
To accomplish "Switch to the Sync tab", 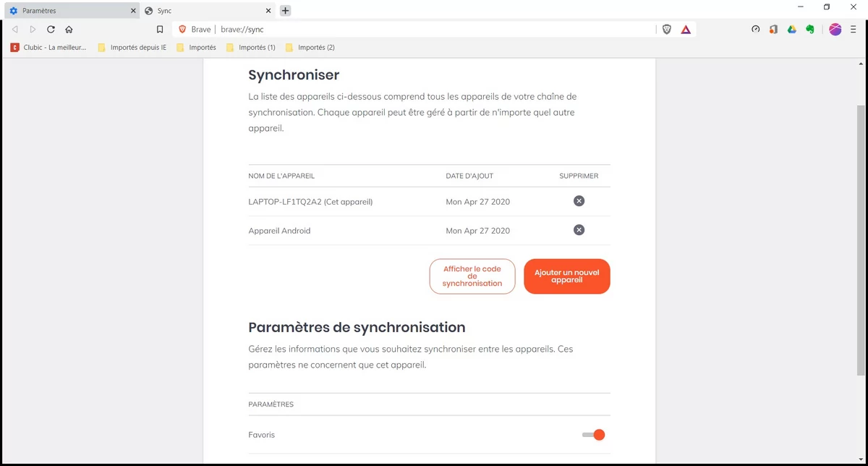I will click(x=208, y=11).
